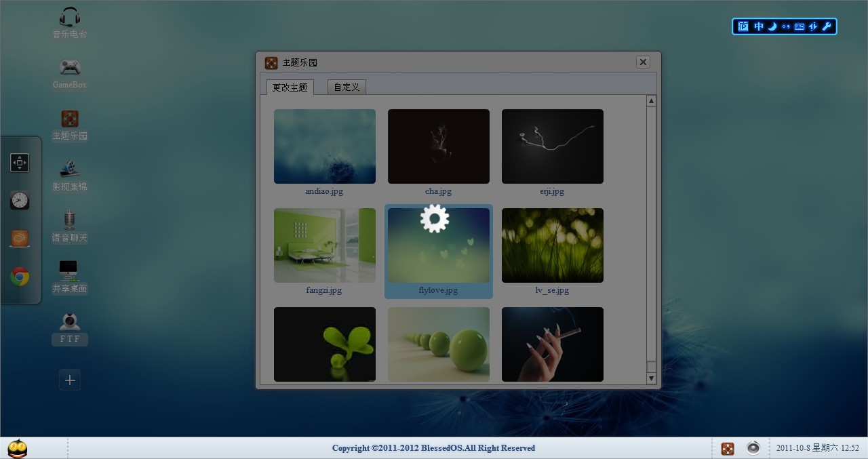This screenshot has width=868, height=459.
Task: Switch to the 更改主题 change theme tab
Action: click(x=290, y=87)
